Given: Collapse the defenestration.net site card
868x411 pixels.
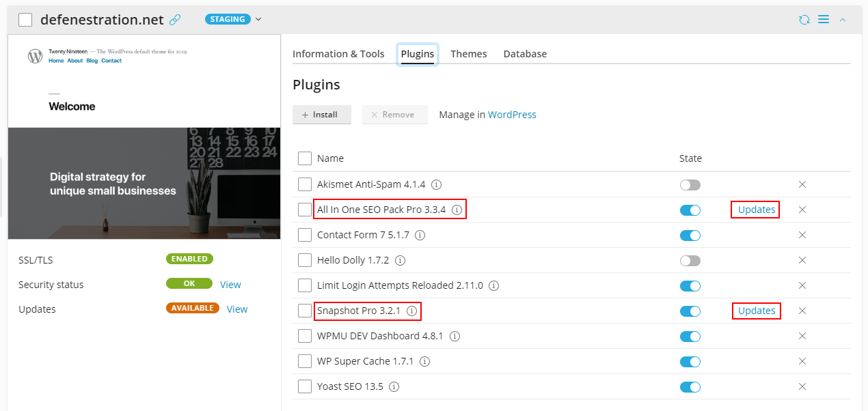Looking at the screenshot, I should point(843,20).
